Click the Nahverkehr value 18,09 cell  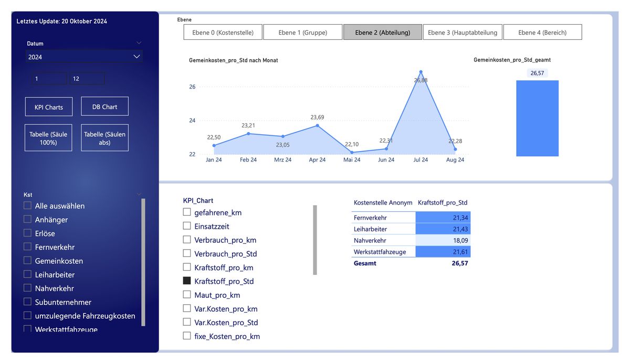pyautogui.click(x=443, y=241)
